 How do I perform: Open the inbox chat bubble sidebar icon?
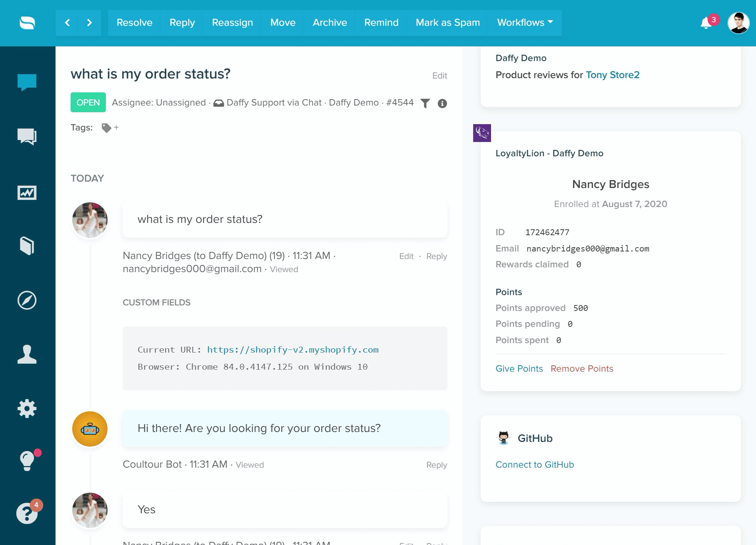(27, 83)
